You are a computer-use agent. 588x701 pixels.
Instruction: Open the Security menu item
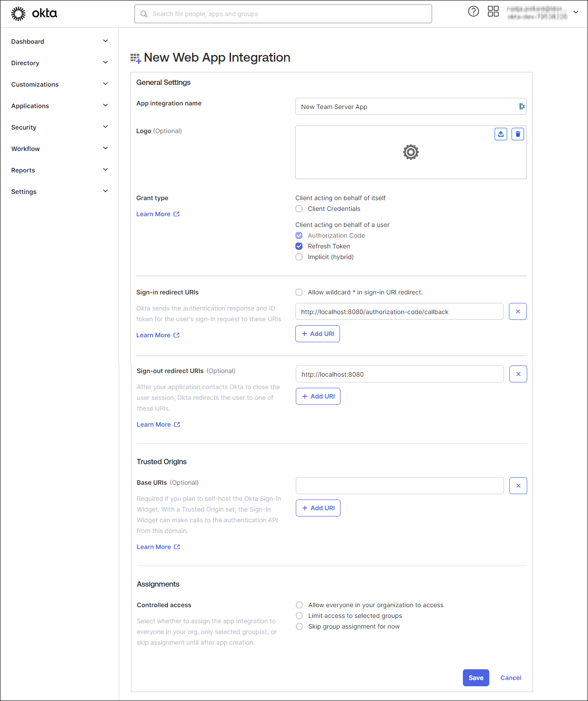tap(24, 127)
